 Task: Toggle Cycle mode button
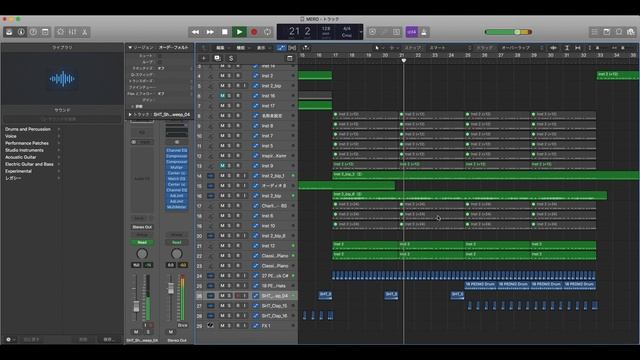click(268, 32)
